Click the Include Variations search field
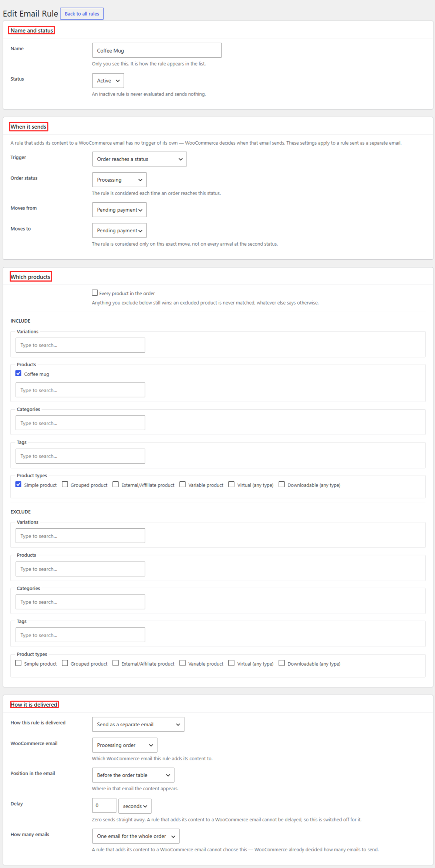Viewport: 435px width, 868px height. (80, 345)
